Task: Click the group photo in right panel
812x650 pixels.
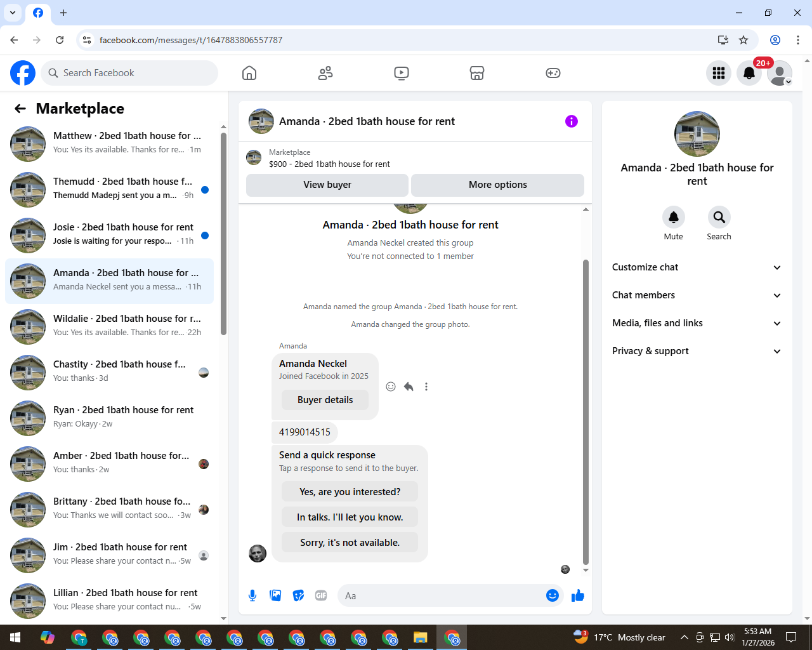Action: 697,134
